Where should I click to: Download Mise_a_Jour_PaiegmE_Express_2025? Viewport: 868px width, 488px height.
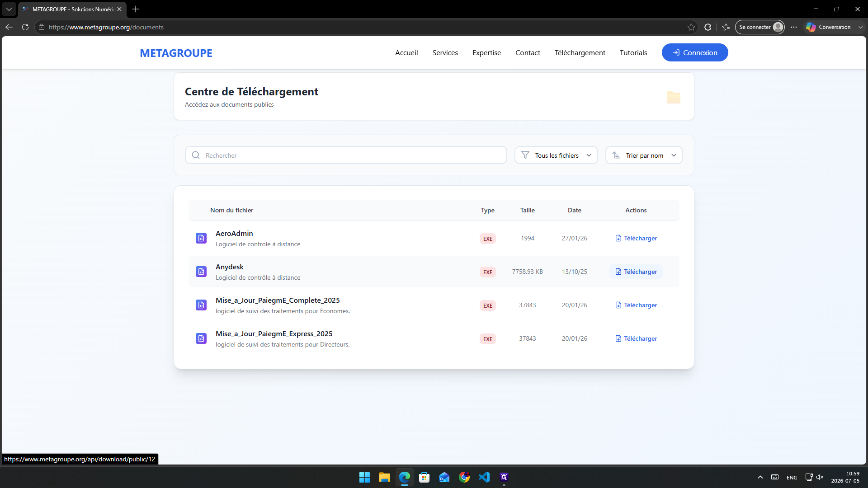point(636,338)
